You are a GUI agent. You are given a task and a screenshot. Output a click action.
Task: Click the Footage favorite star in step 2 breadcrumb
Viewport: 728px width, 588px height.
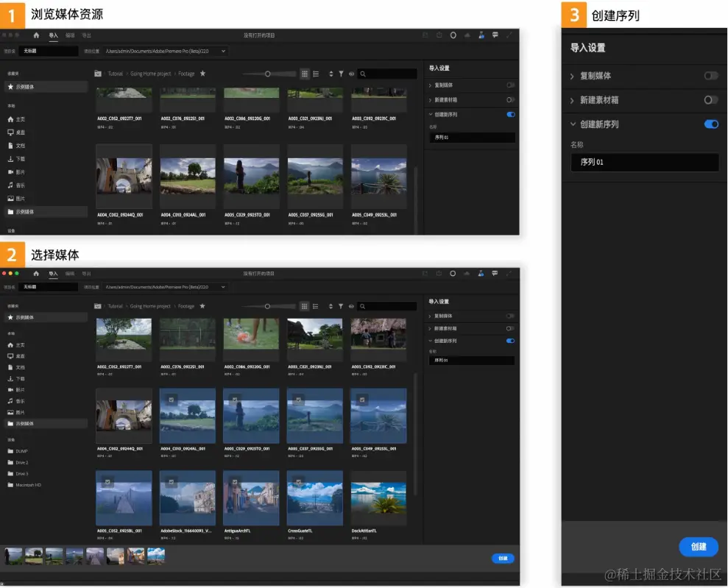pos(202,306)
